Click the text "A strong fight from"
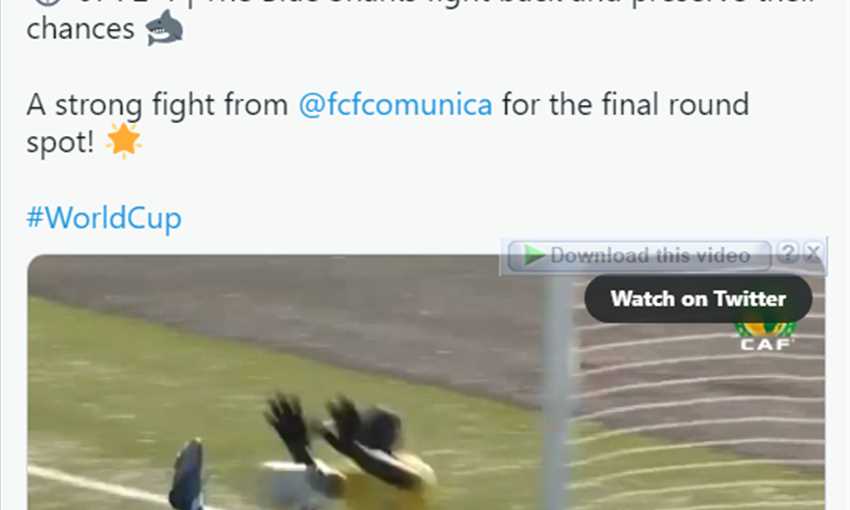850x510 pixels. [x=157, y=104]
